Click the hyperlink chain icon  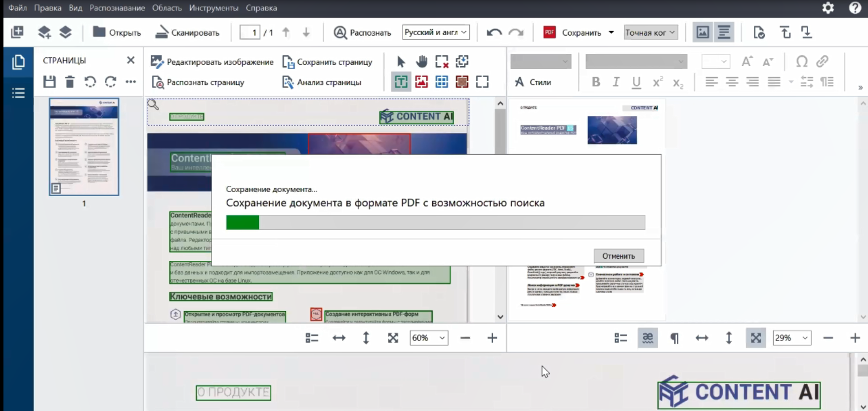click(x=822, y=61)
